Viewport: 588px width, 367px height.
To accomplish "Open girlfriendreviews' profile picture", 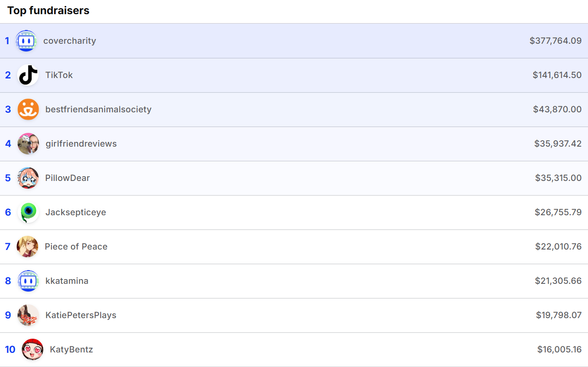I will tap(28, 144).
